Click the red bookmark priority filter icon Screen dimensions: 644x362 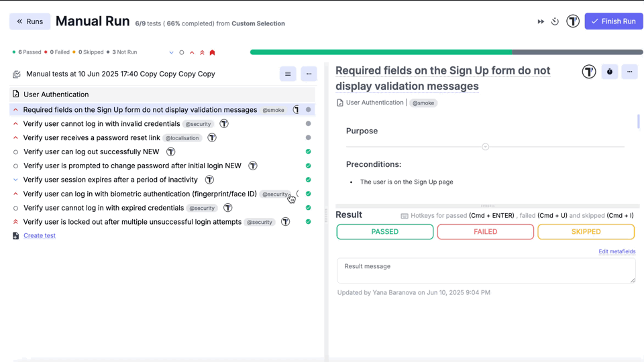coord(213,52)
